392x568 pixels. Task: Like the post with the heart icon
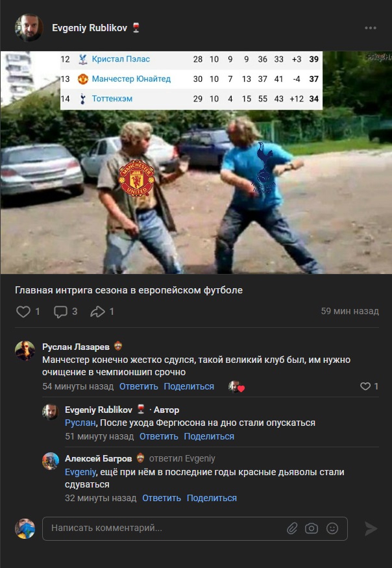coord(23,312)
